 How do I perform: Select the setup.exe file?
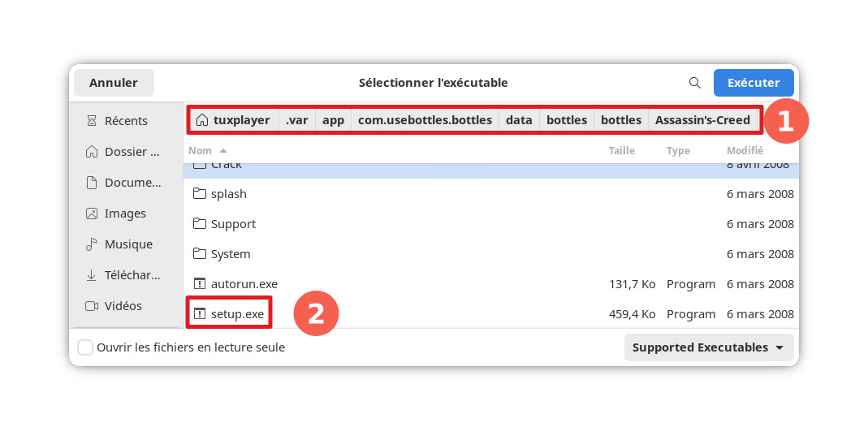click(x=237, y=314)
